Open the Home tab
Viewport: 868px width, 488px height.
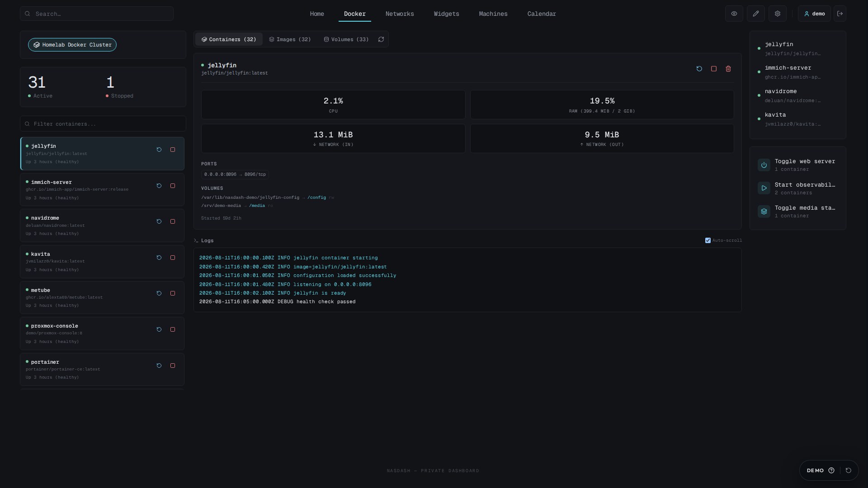[x=317, y=14]
